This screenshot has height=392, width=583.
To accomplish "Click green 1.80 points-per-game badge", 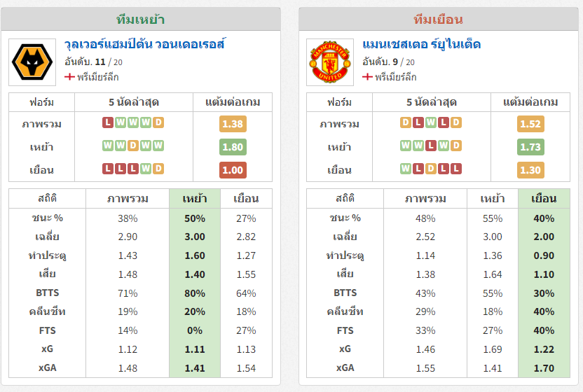I will coord(233,147).
